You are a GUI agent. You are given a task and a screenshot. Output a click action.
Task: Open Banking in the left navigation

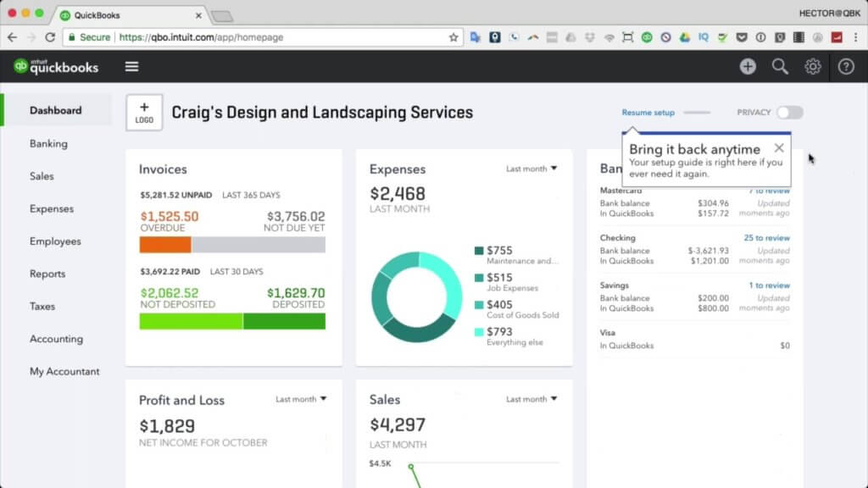click(x=48, y=144)
